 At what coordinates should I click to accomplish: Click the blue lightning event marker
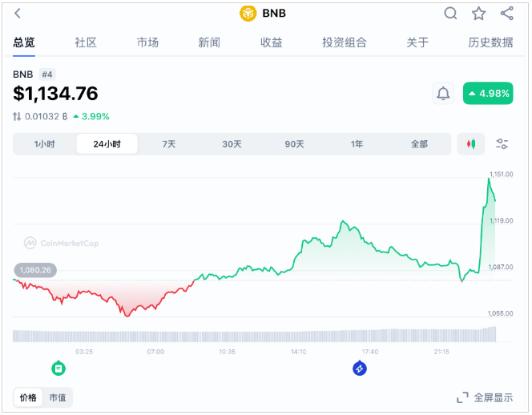[360, 369]
